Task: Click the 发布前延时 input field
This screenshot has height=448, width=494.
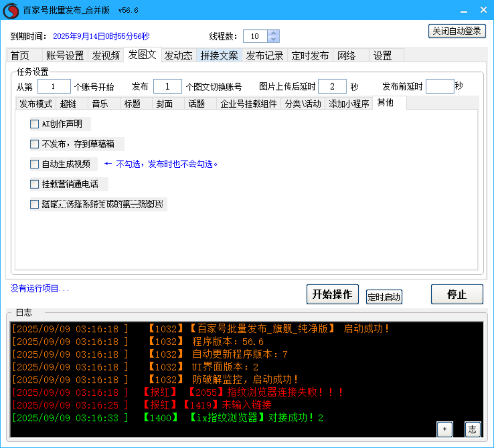Action: [440, 86]
